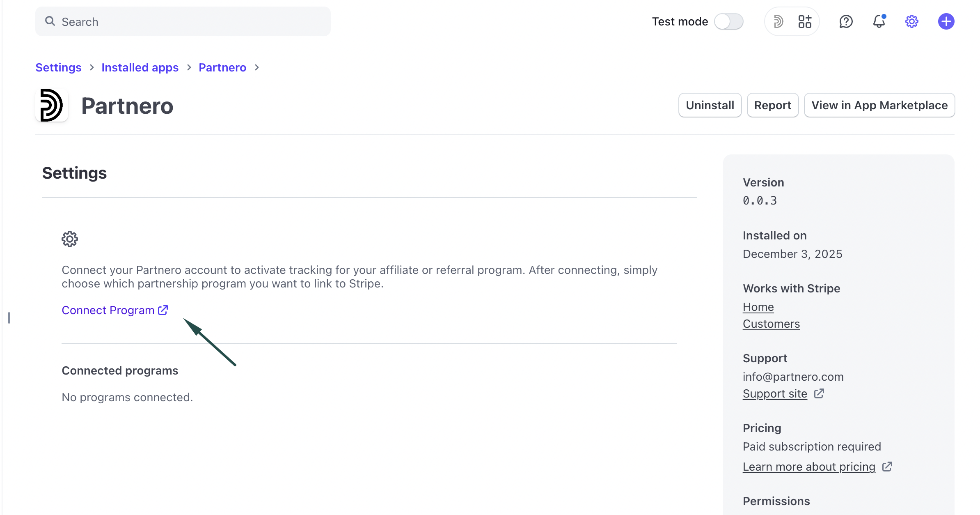
Task: Click the Report button
Action: pos(772,105)
